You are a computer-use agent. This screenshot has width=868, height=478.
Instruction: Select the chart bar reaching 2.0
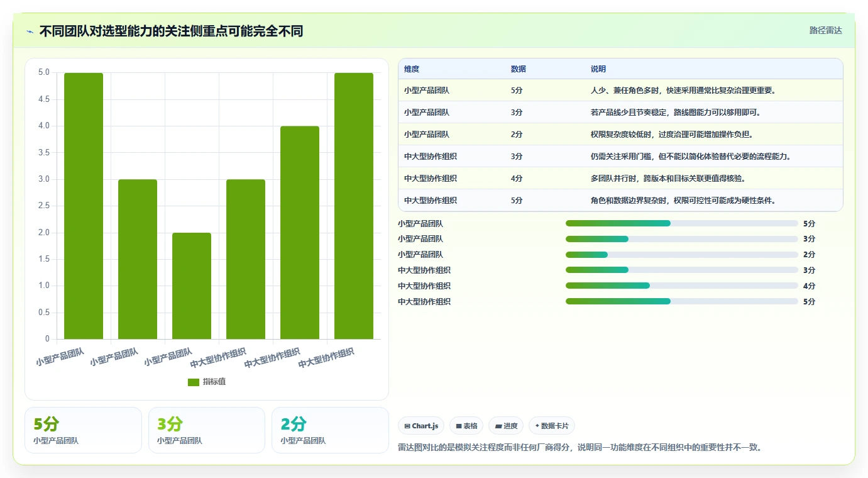click(x=192, y=286)
